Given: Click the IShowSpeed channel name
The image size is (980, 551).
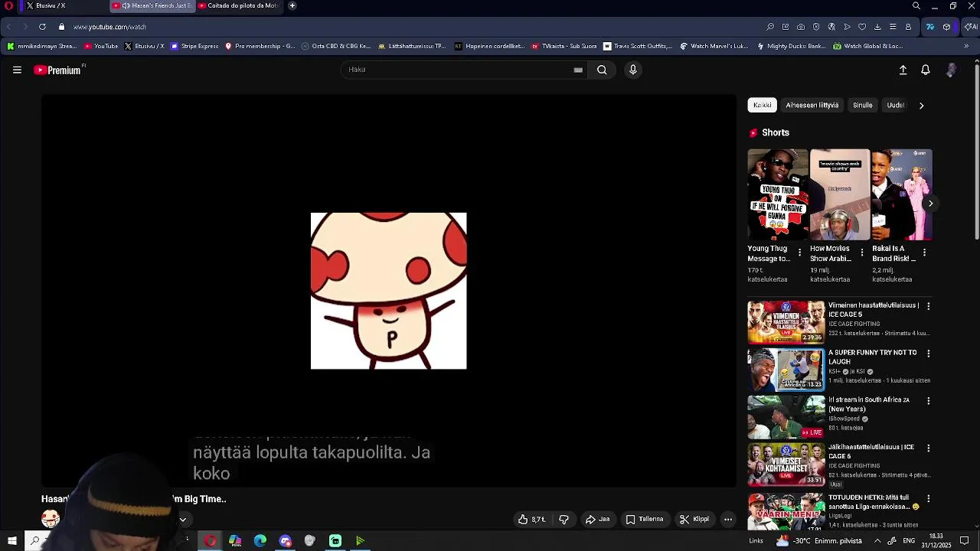Looking at the screenshot, I should click(x=845, y=419).
